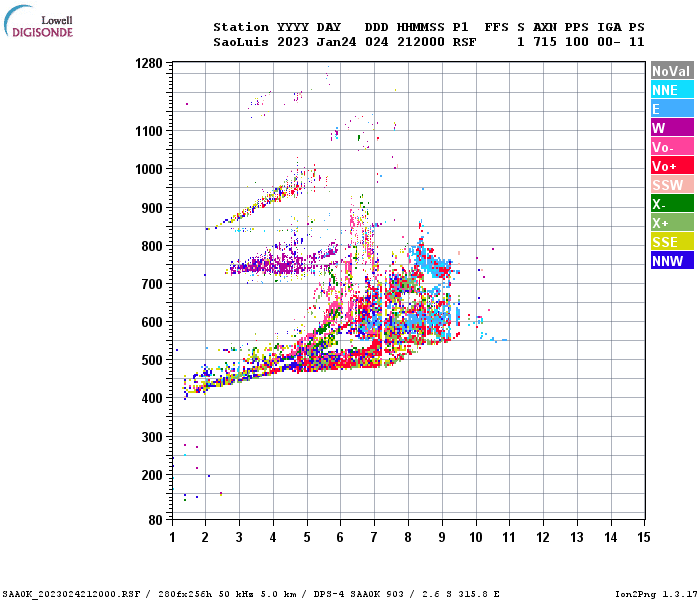Click frequency axis label 4
Viewport: 700px width, 600px height.
[273, 537]
